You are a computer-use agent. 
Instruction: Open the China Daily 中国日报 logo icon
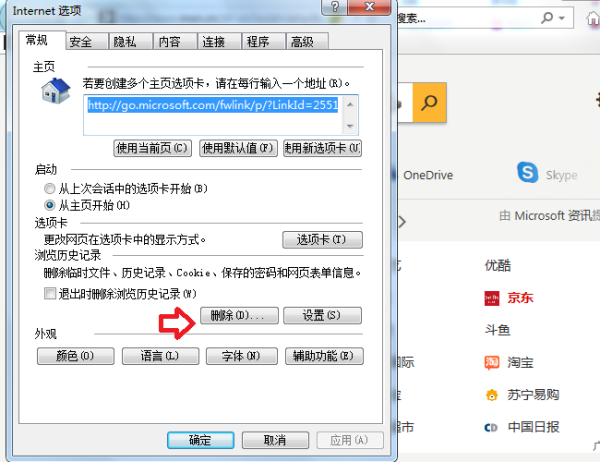[x=491, y=427]
